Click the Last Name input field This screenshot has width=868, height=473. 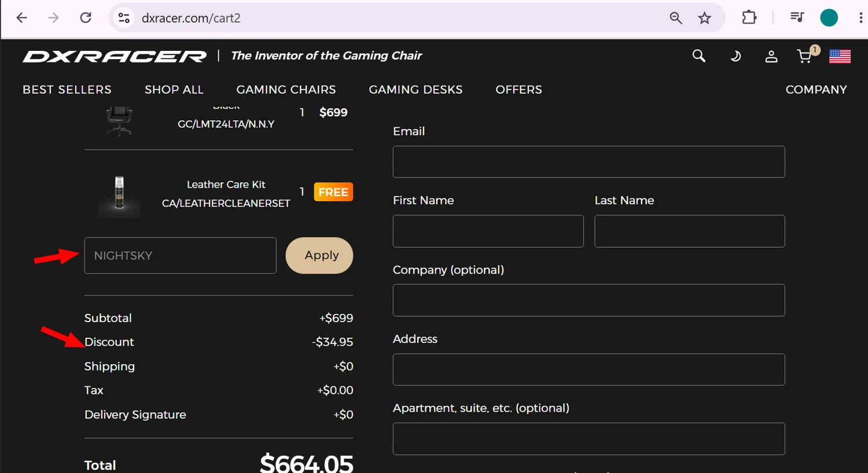pos(689,231)
